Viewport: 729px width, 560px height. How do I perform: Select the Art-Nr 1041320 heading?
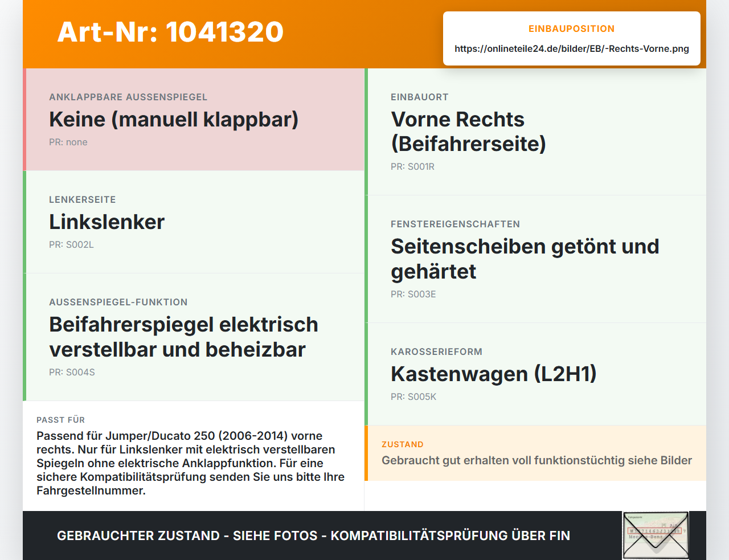point(170,32)
